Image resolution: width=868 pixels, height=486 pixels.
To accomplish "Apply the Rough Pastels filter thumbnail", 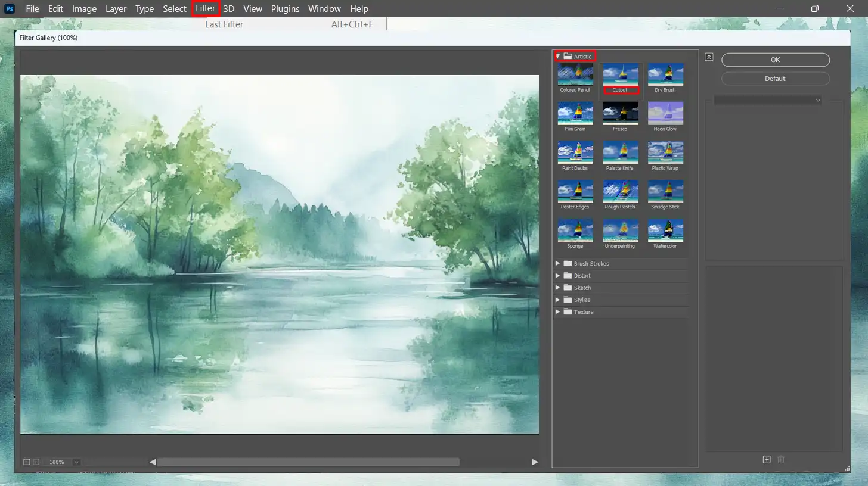I will coord(621,191).
